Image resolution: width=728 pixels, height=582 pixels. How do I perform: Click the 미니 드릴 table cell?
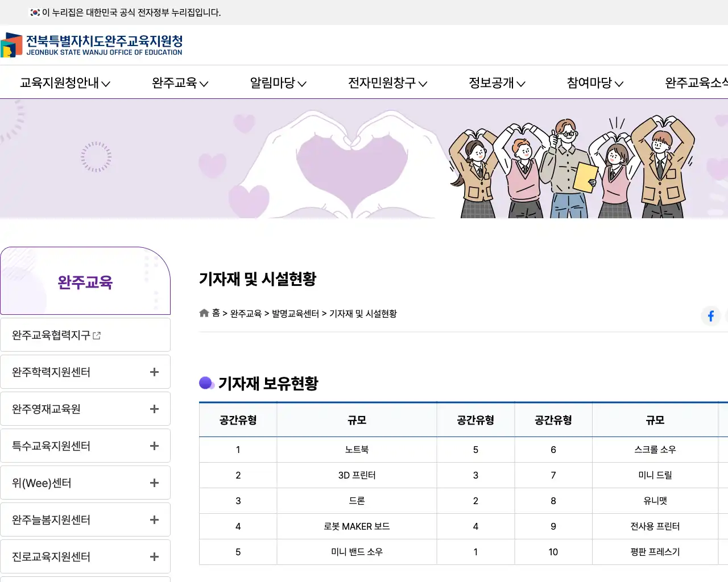tap(655, 475)
